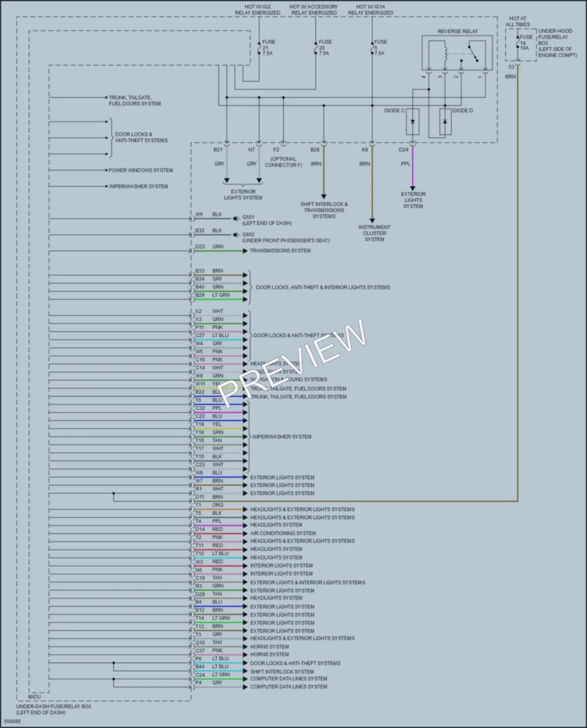Click connector pin label N7
587x728 pixels.
[x=251, y=150]
